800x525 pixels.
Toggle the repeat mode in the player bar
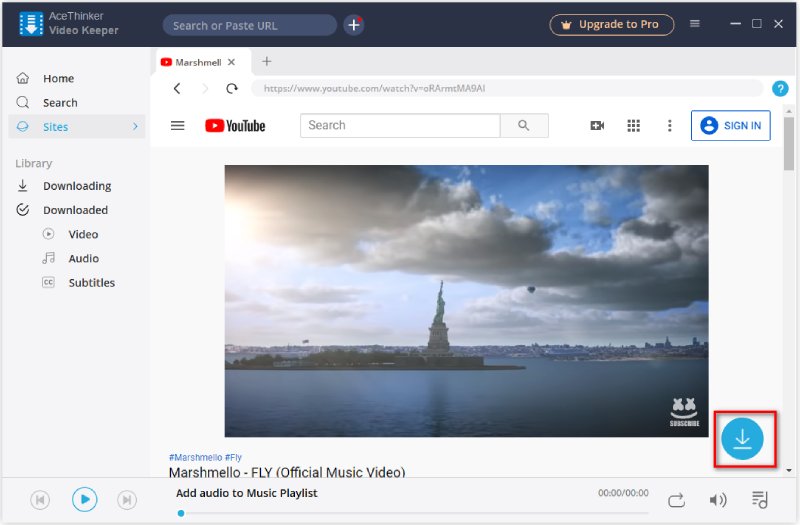click(x=676, y=499)
